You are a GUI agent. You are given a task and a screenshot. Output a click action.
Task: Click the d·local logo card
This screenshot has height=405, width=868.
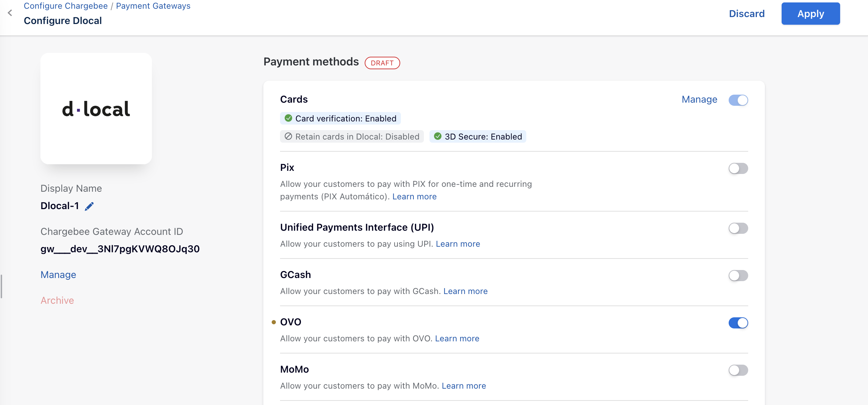96,109
